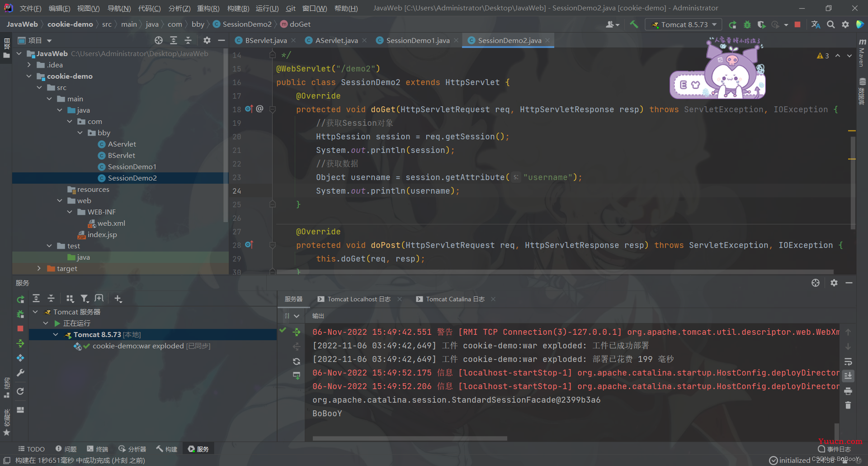The height and width of the screenshot is (466, 868).
Task: Click the user account icon in the top toolbar
Action: coord(612,24)
